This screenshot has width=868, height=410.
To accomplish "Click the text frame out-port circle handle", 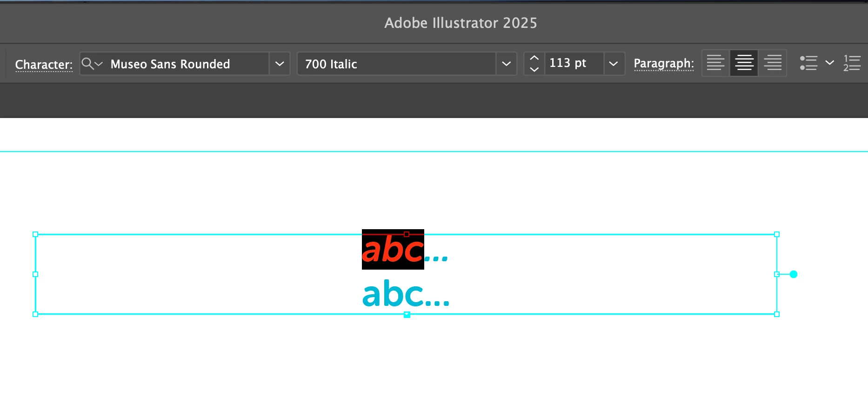I will (794, 274).
